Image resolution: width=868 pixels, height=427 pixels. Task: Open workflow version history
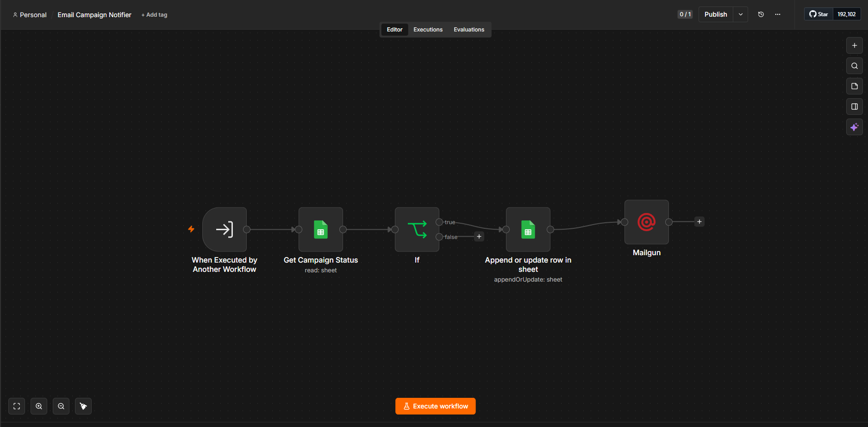[761, 14]
